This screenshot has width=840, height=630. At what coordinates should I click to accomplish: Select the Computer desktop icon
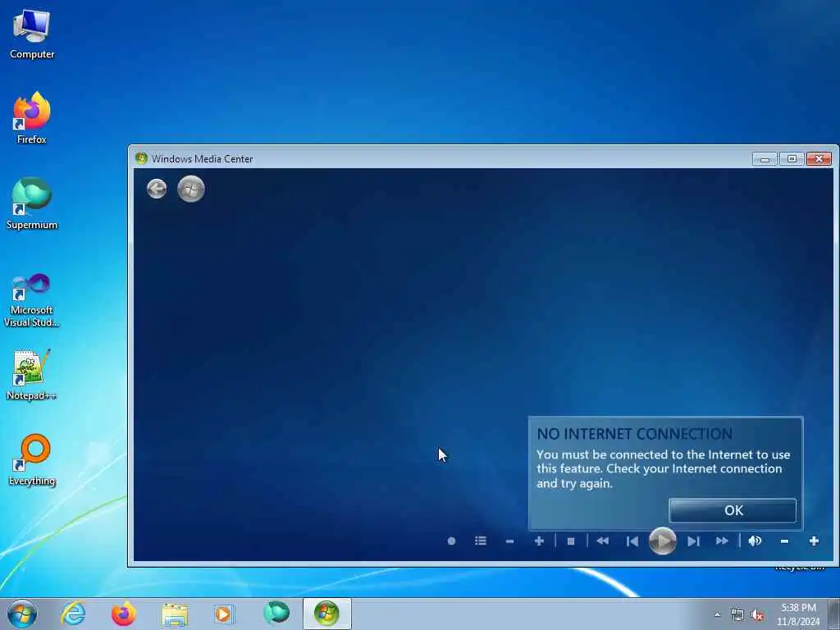coord(32,34)
